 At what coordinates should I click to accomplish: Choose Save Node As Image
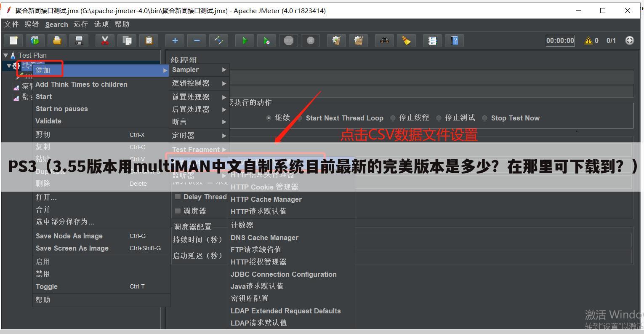click(101, 236)
